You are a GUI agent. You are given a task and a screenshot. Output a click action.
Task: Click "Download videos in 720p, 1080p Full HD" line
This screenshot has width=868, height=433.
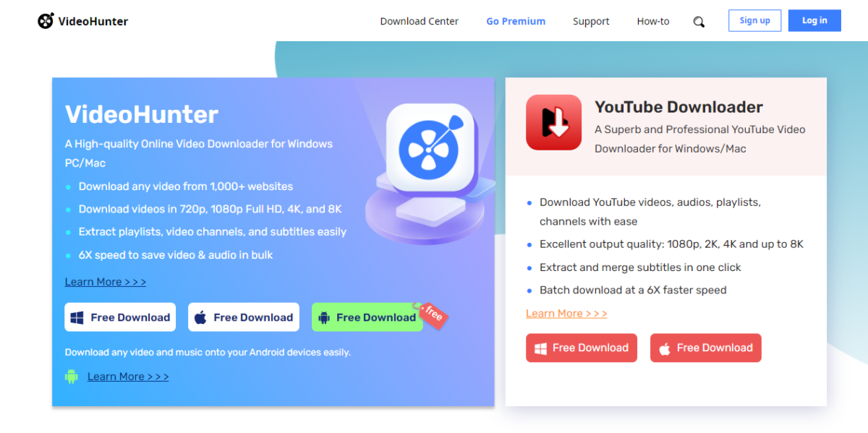tap(210, 209)
